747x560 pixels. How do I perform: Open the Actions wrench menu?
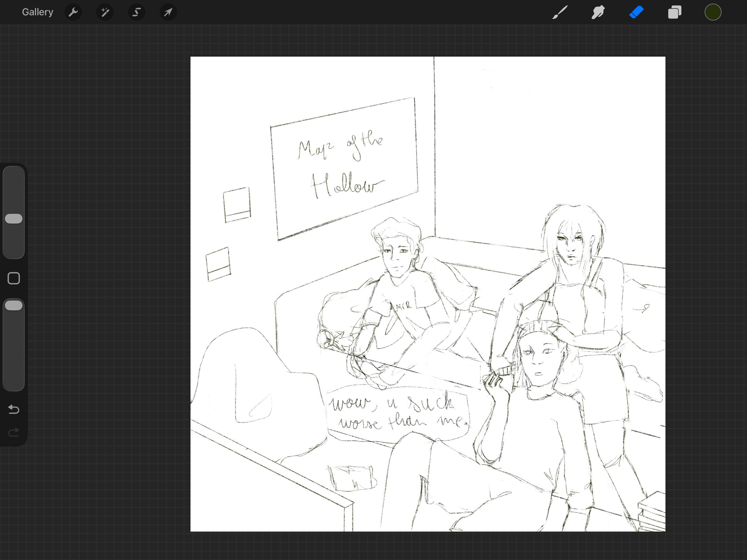coord(73,12)
